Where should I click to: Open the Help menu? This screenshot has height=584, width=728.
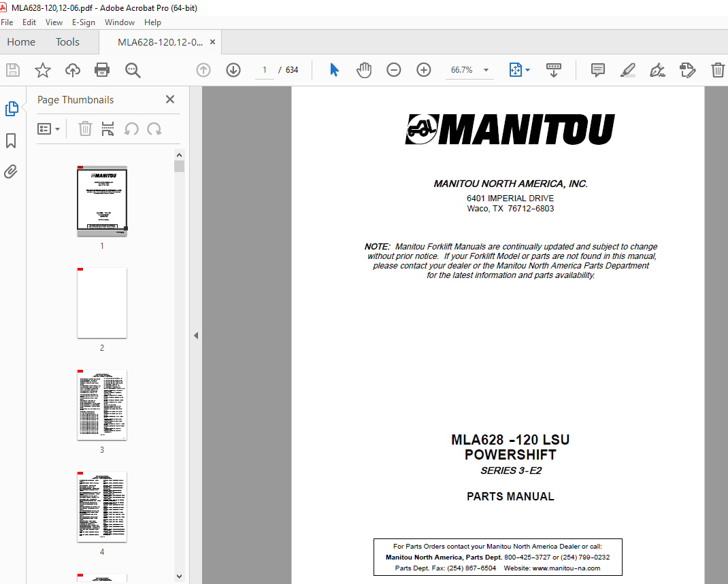(152, 22)
